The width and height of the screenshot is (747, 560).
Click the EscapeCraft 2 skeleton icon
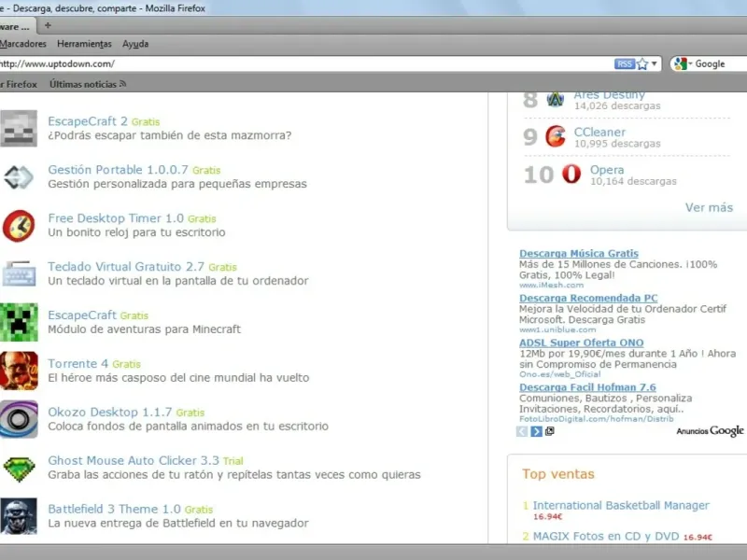coord(19,129)
